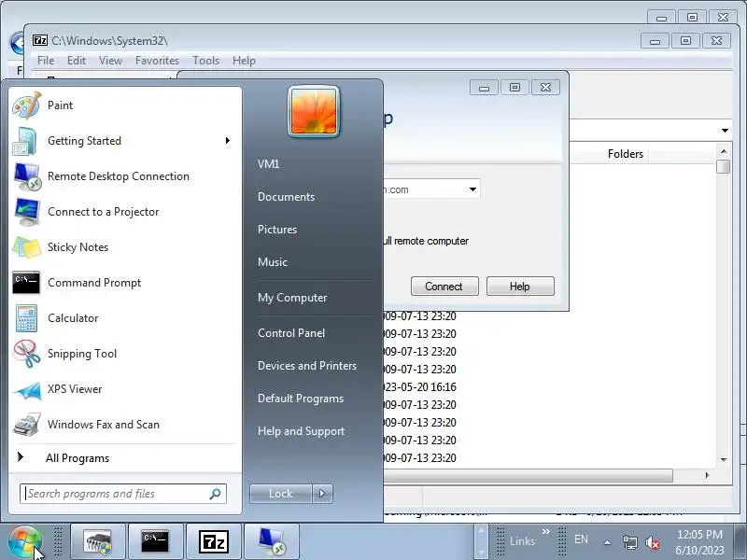747x560 pixels.
Task: Open XPS Viewer icon
Action: click(26, 389)
